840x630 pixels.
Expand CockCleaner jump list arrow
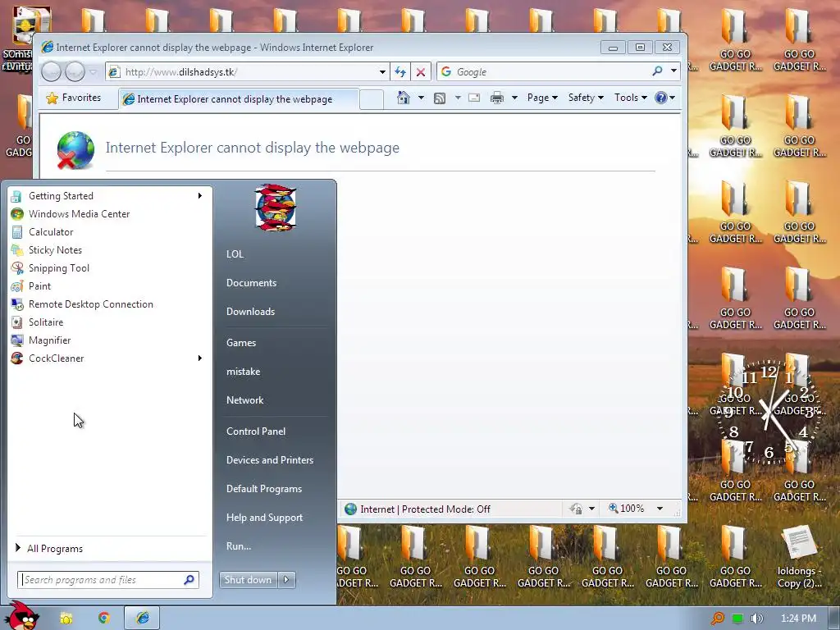(200, 358)
